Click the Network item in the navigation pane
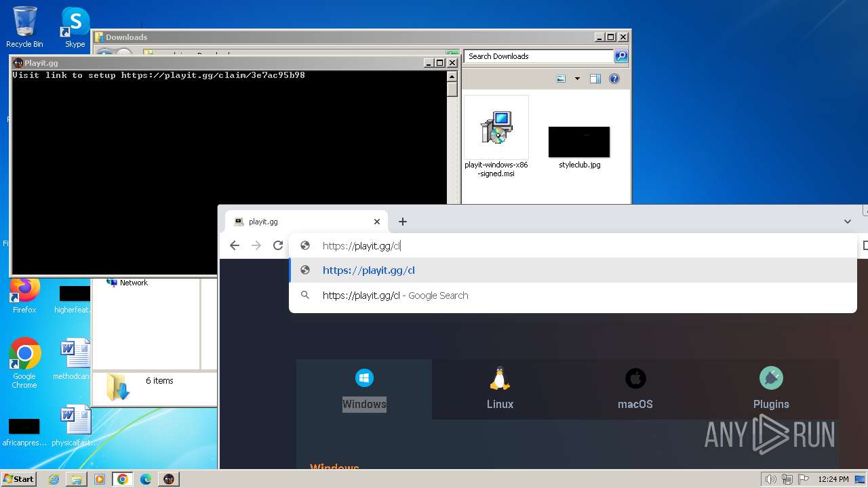This screenshot has height=488, width=868. [127, 283]
